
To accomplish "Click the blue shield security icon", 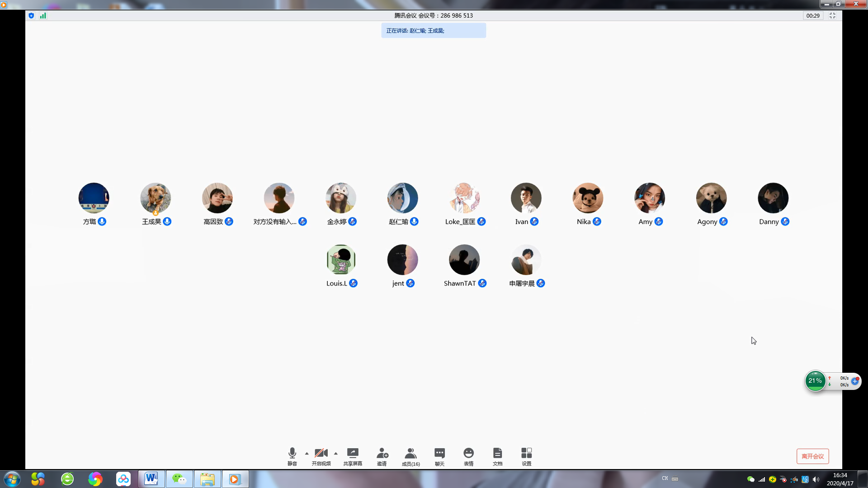I will 31,15.
